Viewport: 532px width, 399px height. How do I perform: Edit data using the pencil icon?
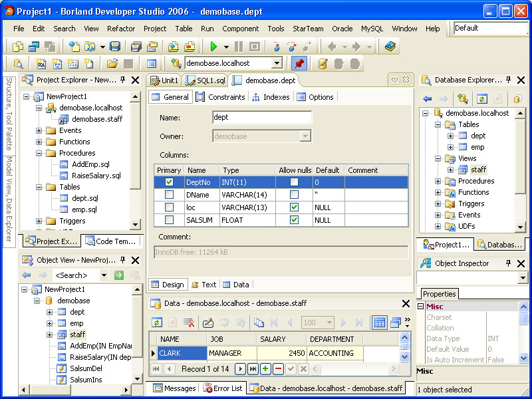208,321
